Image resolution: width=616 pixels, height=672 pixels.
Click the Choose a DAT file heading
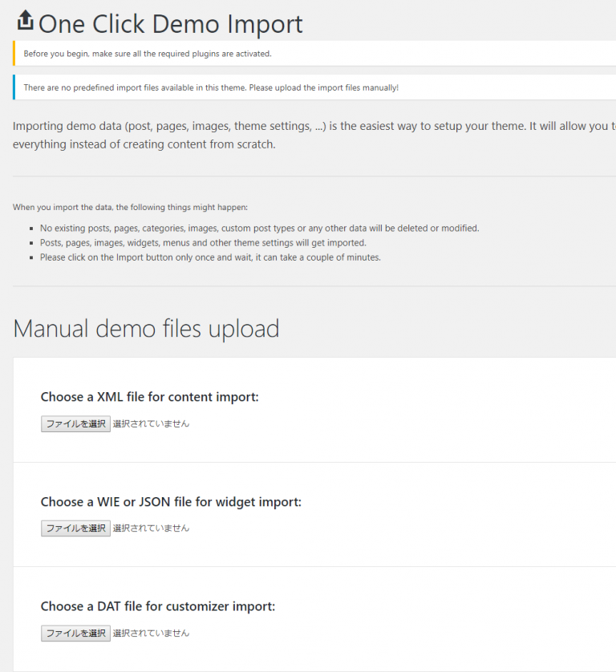157,605
